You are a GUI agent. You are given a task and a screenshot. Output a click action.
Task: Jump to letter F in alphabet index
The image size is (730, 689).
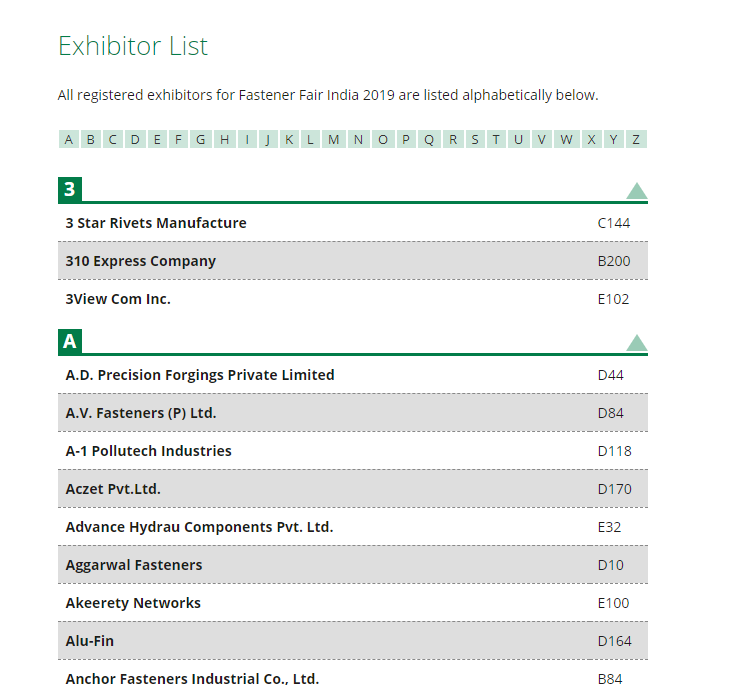click(178, 139)
